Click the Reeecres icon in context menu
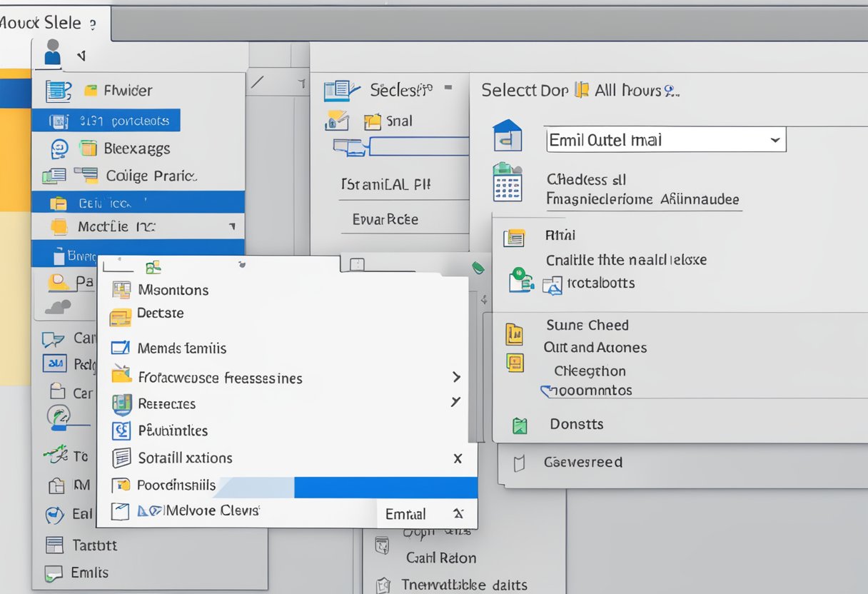This screenshot has height=594, width=868. tap(122, 404)
